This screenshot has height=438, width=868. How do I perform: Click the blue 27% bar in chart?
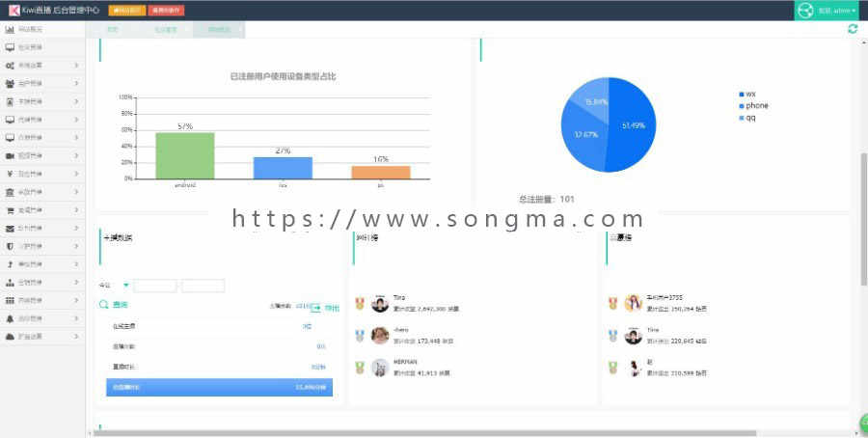click(x=283, y=168)
